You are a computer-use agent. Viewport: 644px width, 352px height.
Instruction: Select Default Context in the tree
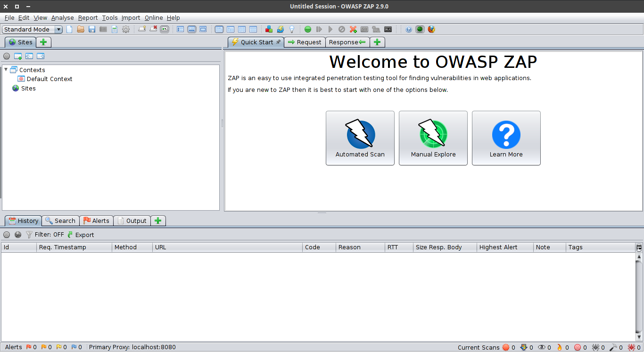49,79
